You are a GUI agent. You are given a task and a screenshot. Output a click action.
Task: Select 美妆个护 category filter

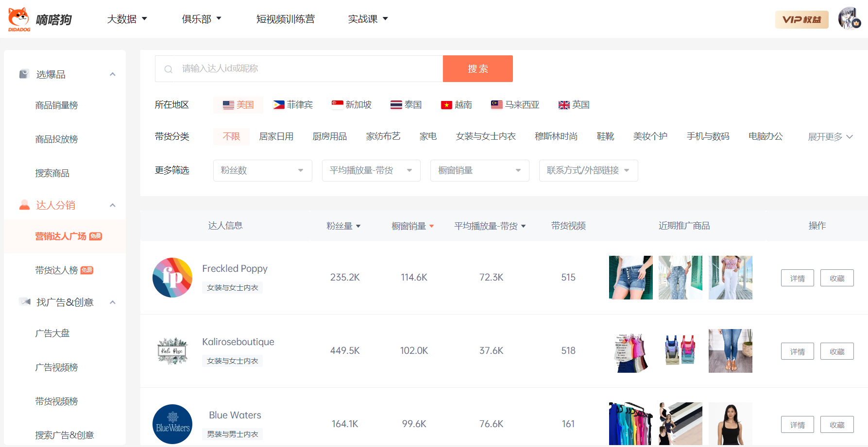point(650,136)
